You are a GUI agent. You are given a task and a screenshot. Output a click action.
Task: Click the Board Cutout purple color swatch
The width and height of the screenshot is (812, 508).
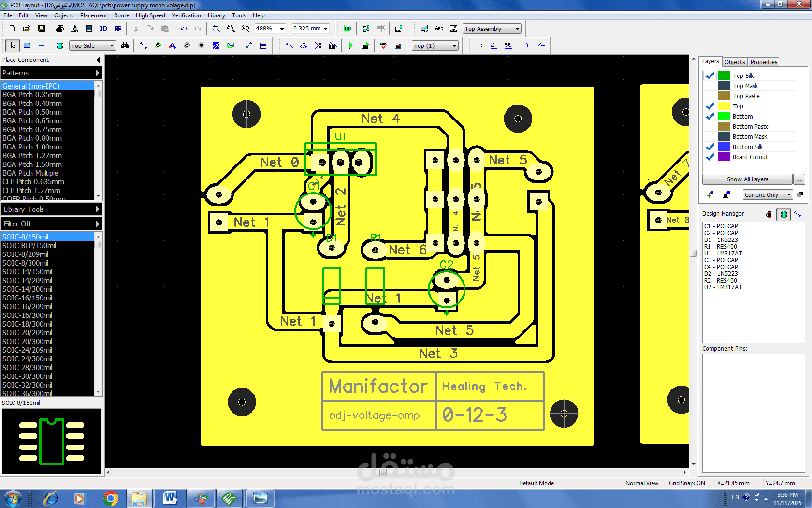724,157
